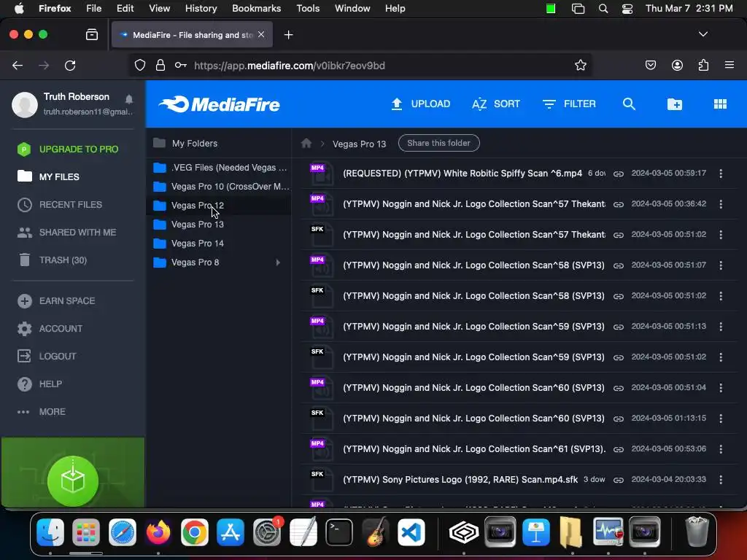Select Vegas Pro 13 folder in tree
The image size is (747, 560).
[x=219, y=225]
